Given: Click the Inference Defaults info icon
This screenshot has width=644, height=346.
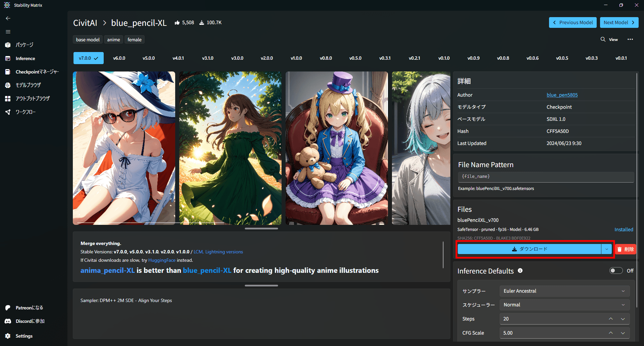Looking at the screenshot, I should tap(520, 270).
